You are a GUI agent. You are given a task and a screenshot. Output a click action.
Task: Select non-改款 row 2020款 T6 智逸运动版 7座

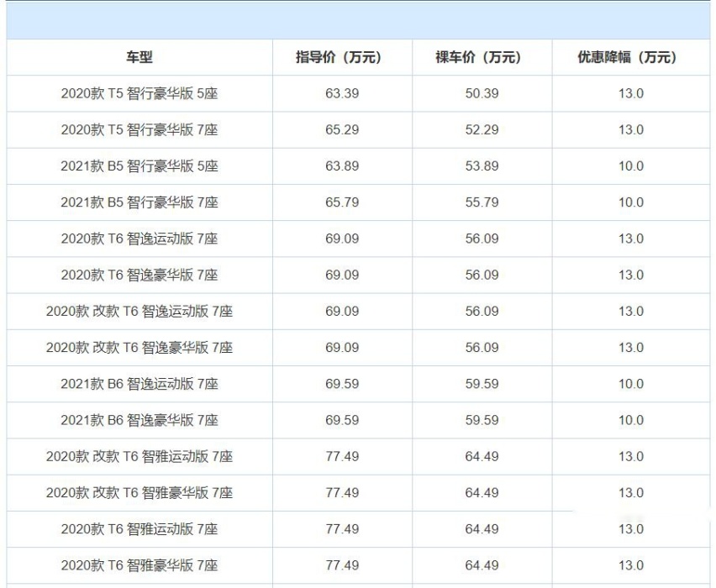[x=140, y=239]
